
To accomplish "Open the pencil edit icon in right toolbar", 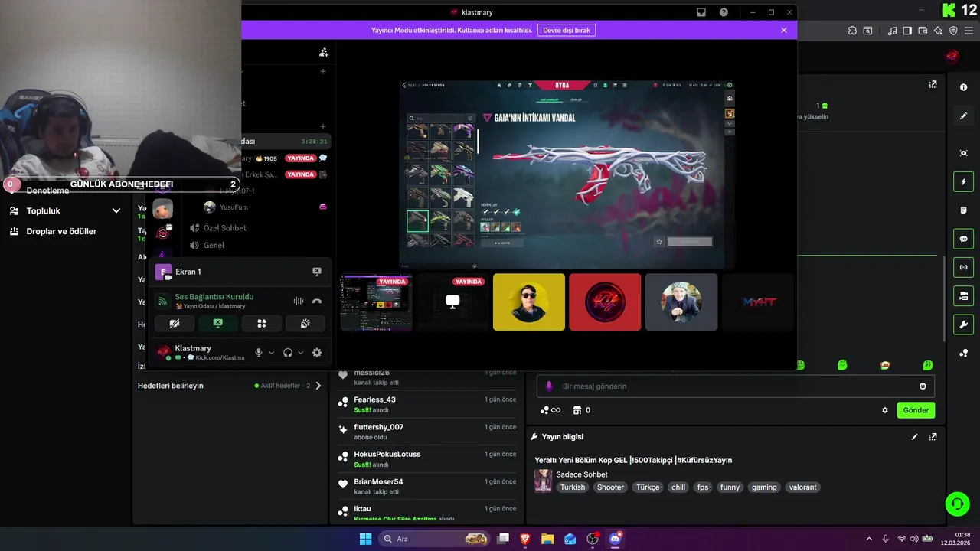I will [x=963, y=116].
